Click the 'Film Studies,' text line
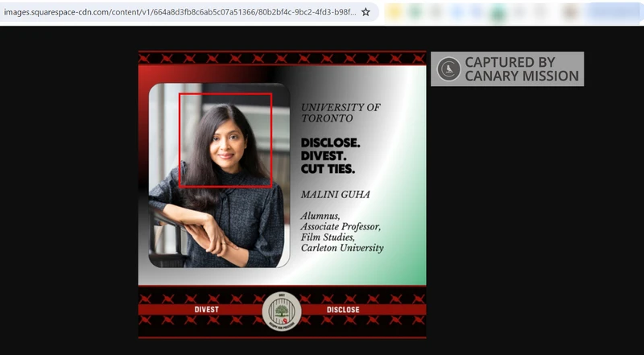Viewport: 644px width, 355px height. click(x=328, y=237)
